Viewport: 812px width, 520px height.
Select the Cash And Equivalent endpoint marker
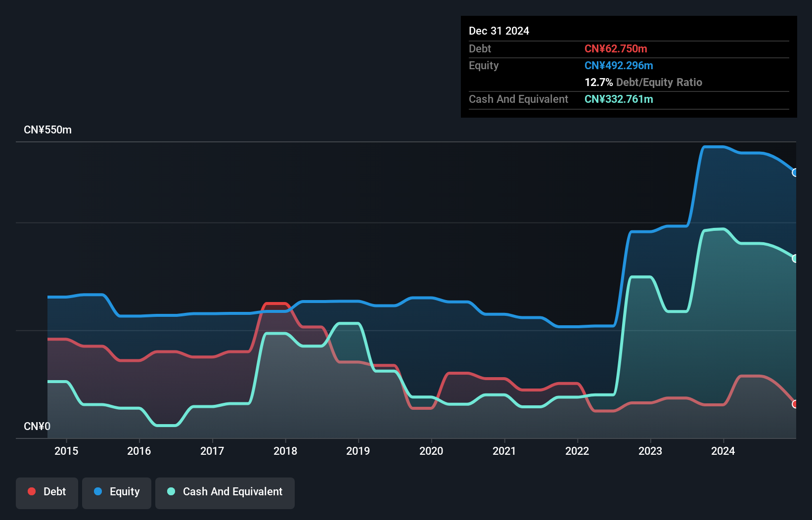tap(795, 259)
